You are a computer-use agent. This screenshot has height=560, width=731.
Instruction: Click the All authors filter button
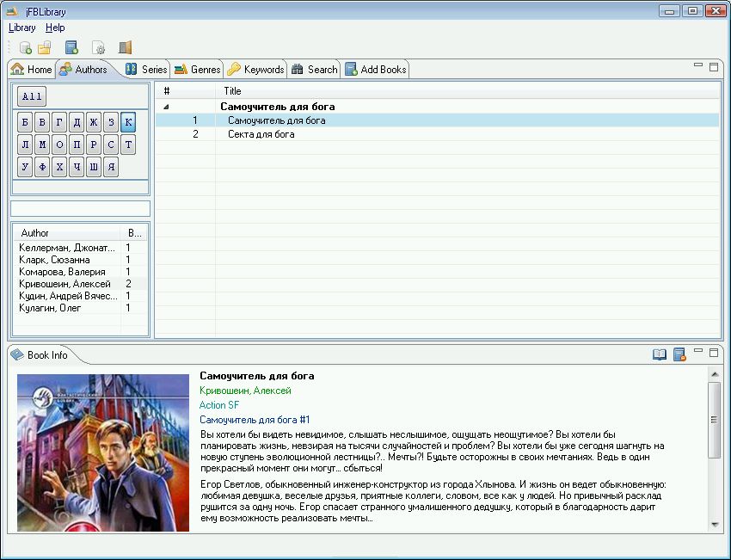pyautogui.click(x=32, y=96)
